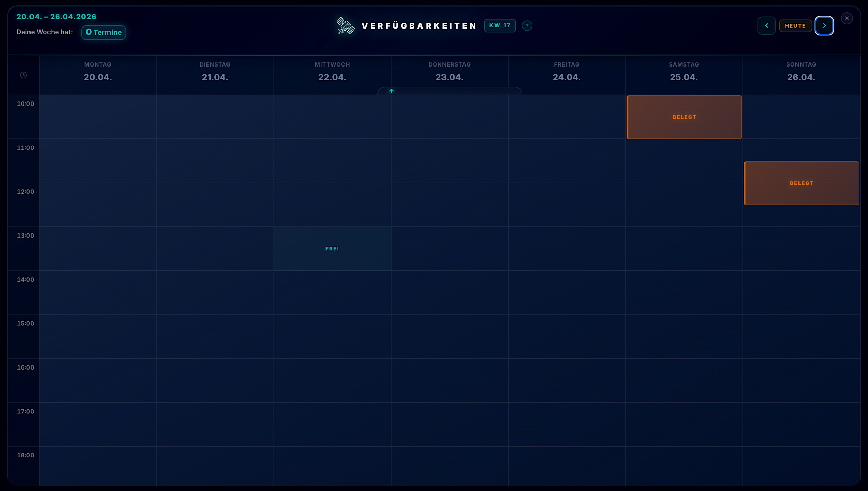Click the 18:00 time label
868x491 pixels.
(25, 455)
